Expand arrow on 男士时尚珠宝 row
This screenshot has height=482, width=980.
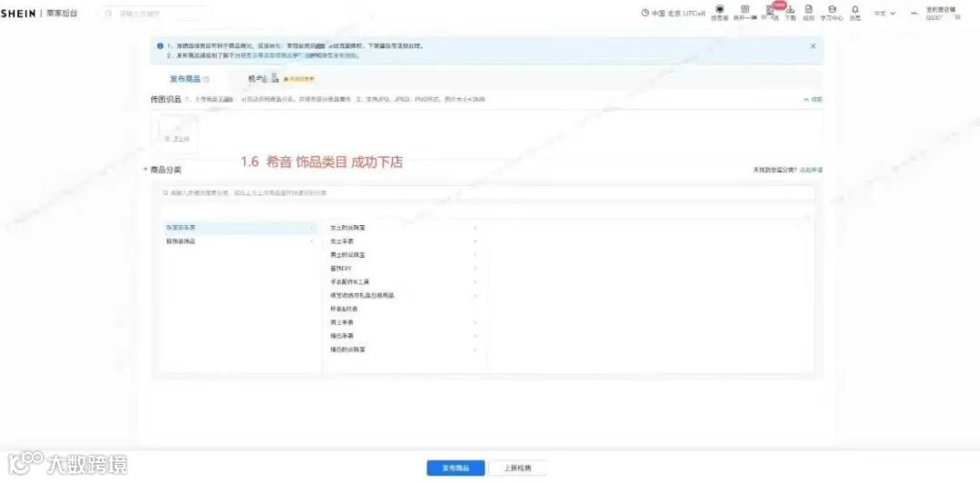(475, 255)
